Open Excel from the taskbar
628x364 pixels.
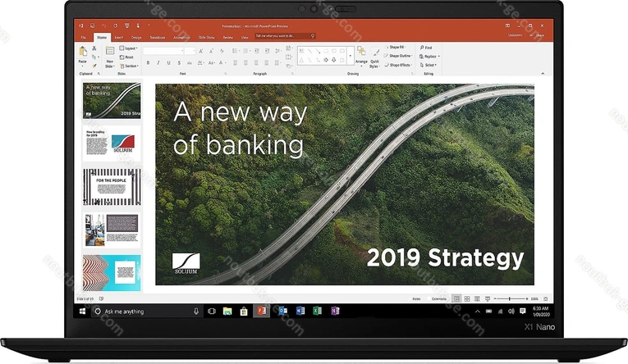point(318,311)
